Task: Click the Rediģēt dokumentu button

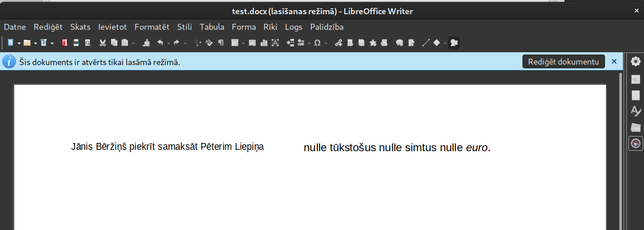Action: coord(563,62)
